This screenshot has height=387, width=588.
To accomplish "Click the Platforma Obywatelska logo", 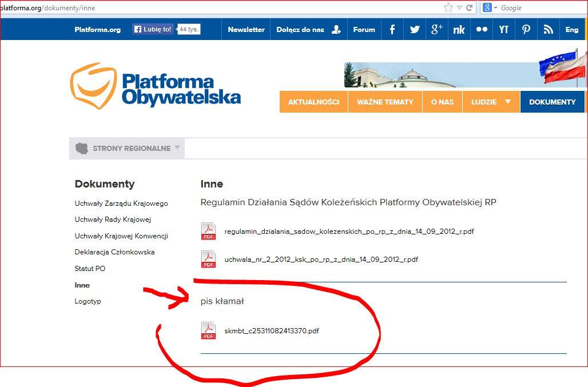I will pos(155,86).
